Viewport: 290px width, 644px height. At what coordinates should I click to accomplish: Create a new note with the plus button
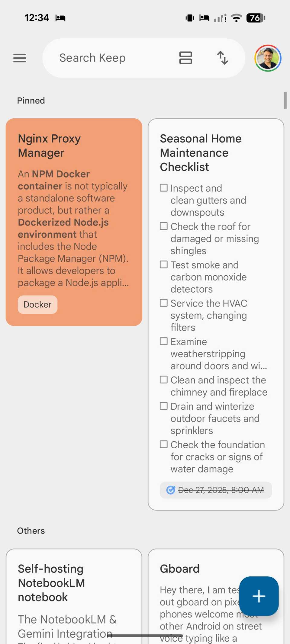click(259, 596)
